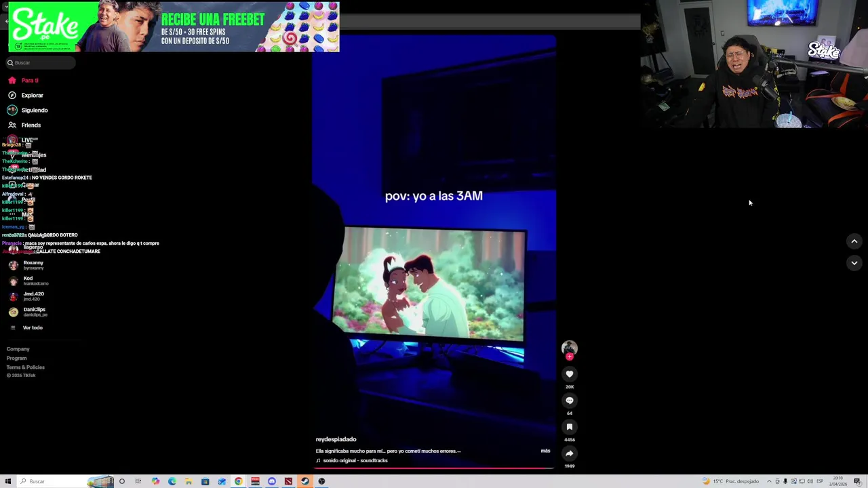This screenshot has width=868, height=488.
Task: Save video with bookmark icon
Action: 570,427
